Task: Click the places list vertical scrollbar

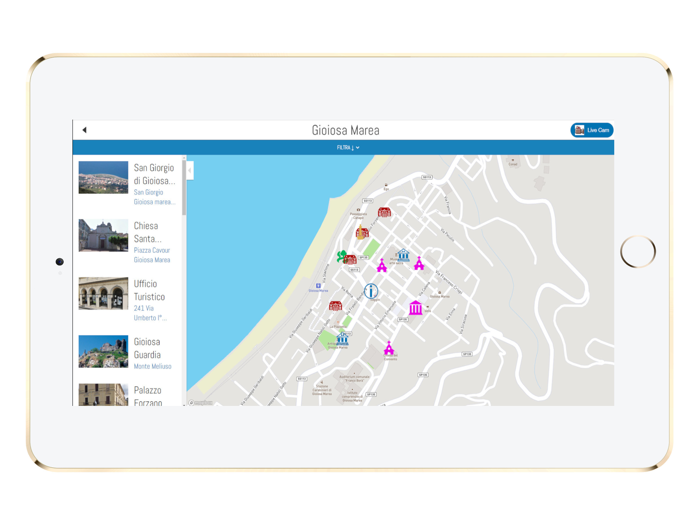Action: 184,190
